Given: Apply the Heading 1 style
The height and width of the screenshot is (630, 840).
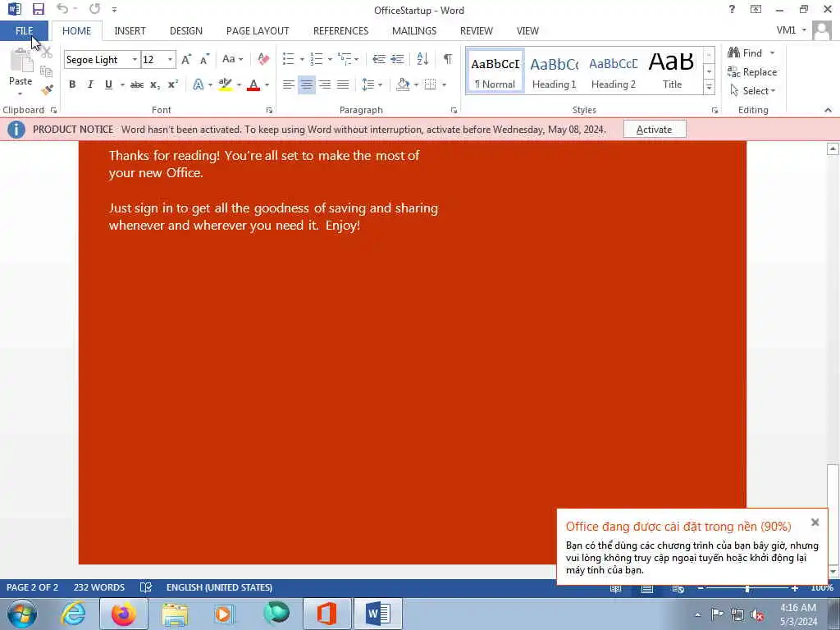Looking at the screenshot, I should (x=554, y=72).
